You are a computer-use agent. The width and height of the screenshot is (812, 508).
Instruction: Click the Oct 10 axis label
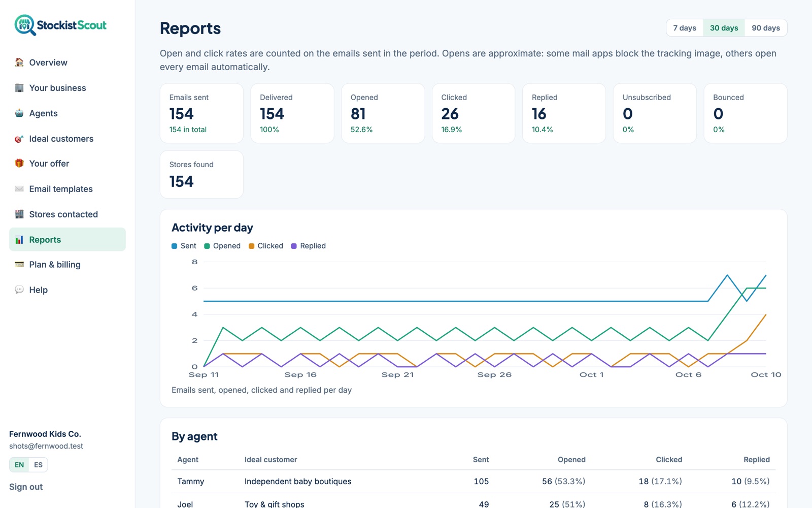point(766,375)
